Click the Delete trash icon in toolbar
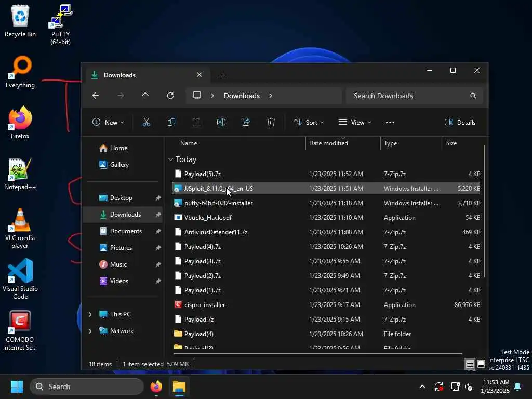Viewport: 532px width, 399px height. [271, 123]
